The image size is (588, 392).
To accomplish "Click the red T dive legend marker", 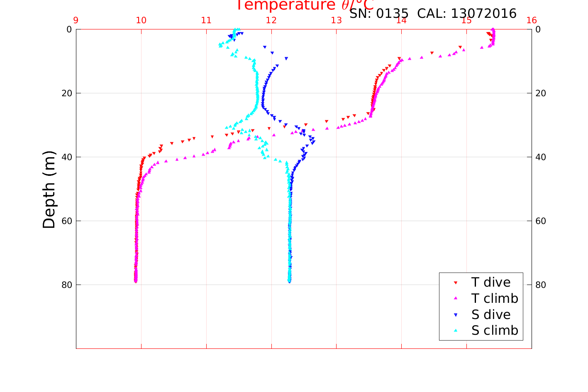I will point(455,282).
